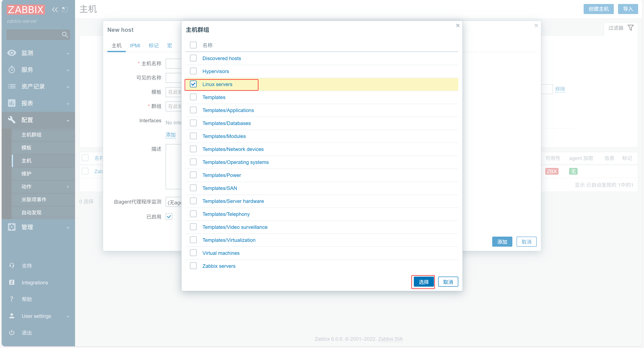Click the 选择 button in 主机群组 dialog

click(x=423, y=282)
